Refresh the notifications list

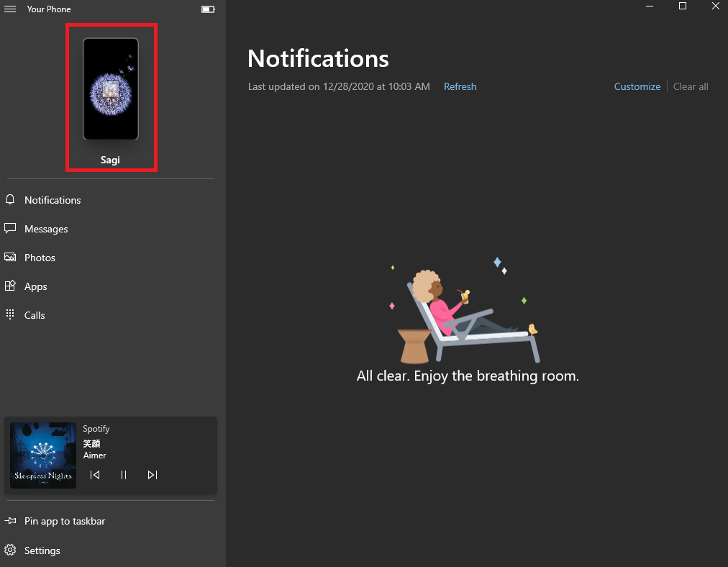pos(460,86)
